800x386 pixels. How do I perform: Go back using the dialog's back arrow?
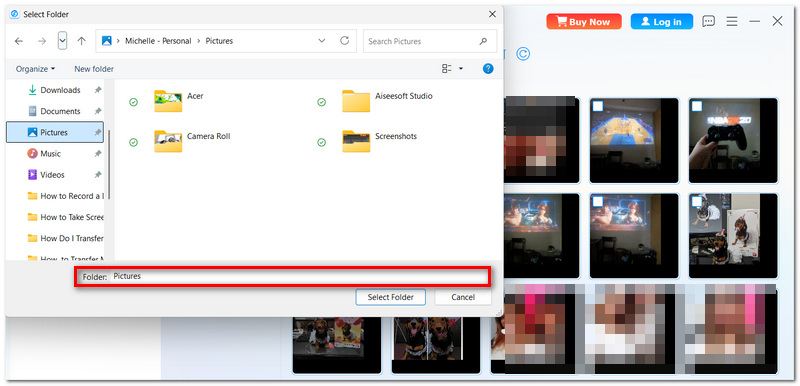point(19,41)
